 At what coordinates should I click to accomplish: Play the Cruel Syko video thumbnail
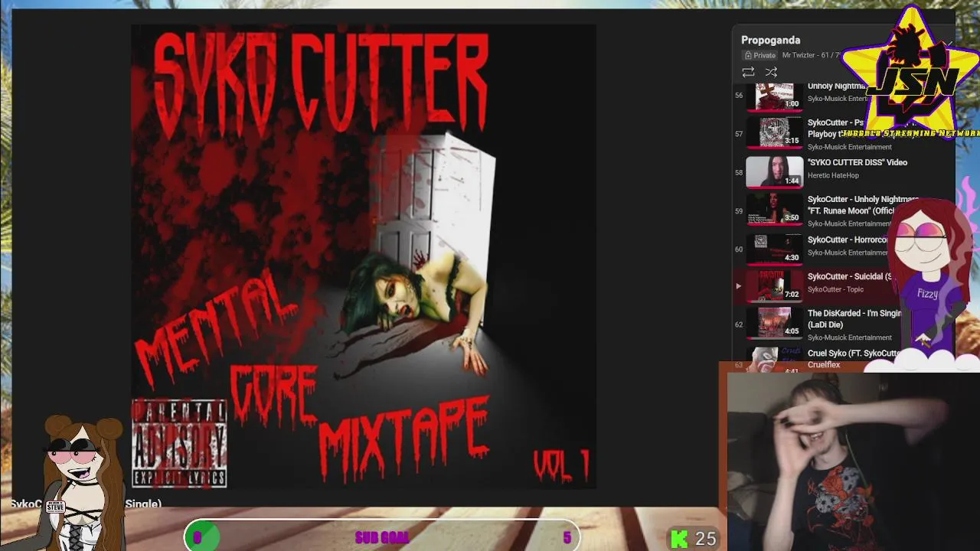(774, 360)
